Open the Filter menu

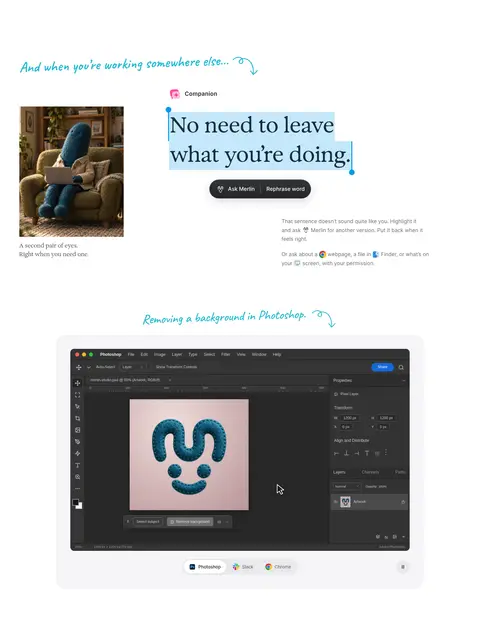point(225,354)
